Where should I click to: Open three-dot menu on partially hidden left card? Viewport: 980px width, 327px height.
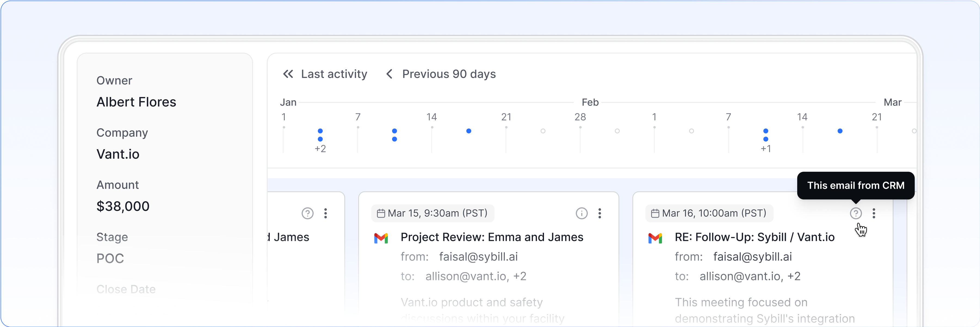326,213
